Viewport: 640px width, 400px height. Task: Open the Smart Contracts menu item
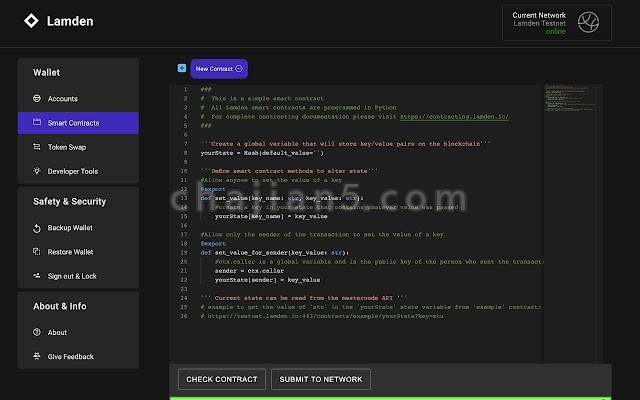pos(78,123)
